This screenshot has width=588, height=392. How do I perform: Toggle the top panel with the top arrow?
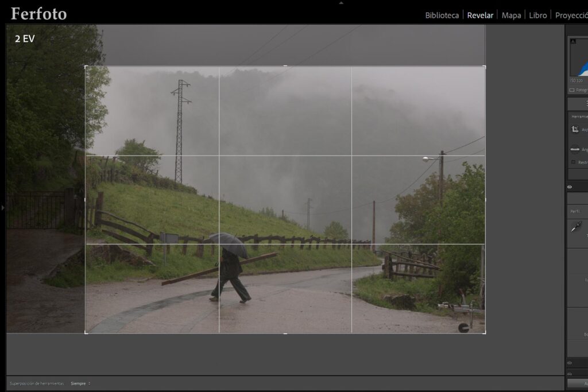pos(341,3)
